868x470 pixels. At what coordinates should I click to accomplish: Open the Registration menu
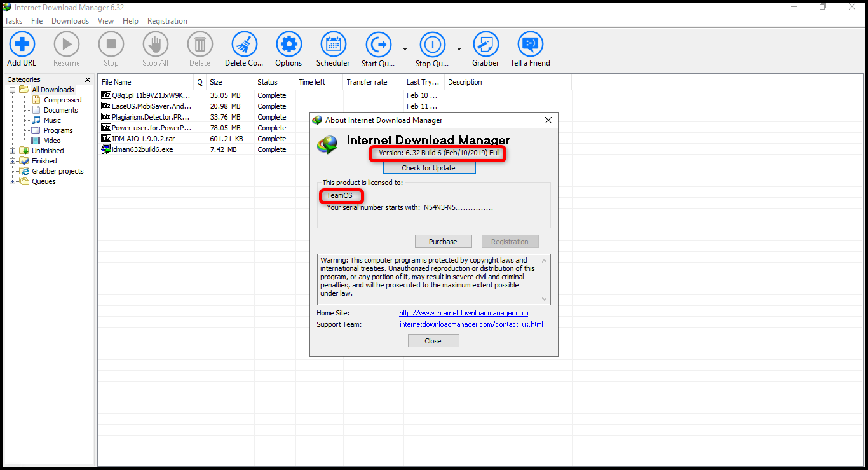[x=167, y=21]
